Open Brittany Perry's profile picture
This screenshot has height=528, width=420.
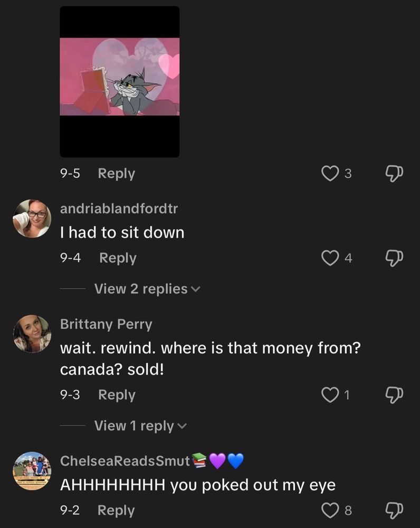(x=32, y=334)
